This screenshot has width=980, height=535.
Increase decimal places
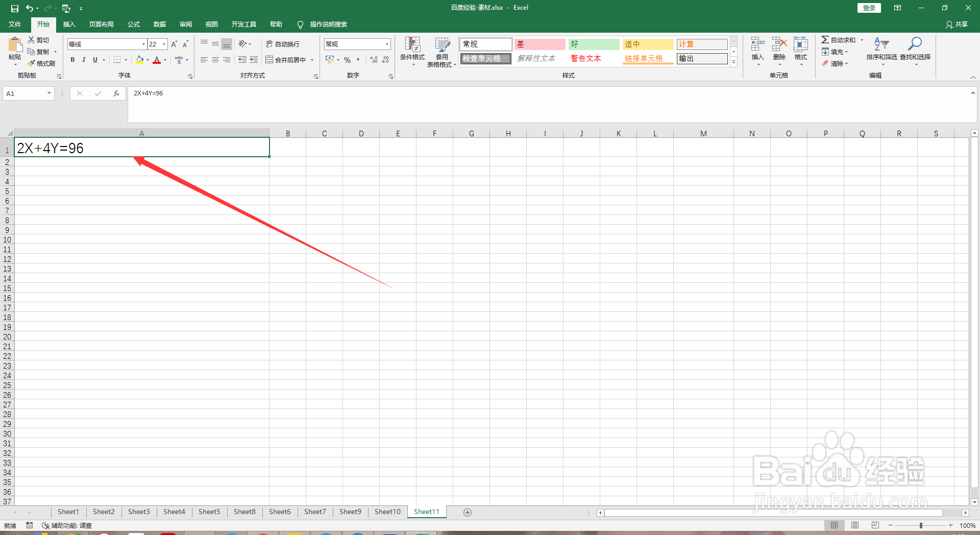(x=374, y=60)
